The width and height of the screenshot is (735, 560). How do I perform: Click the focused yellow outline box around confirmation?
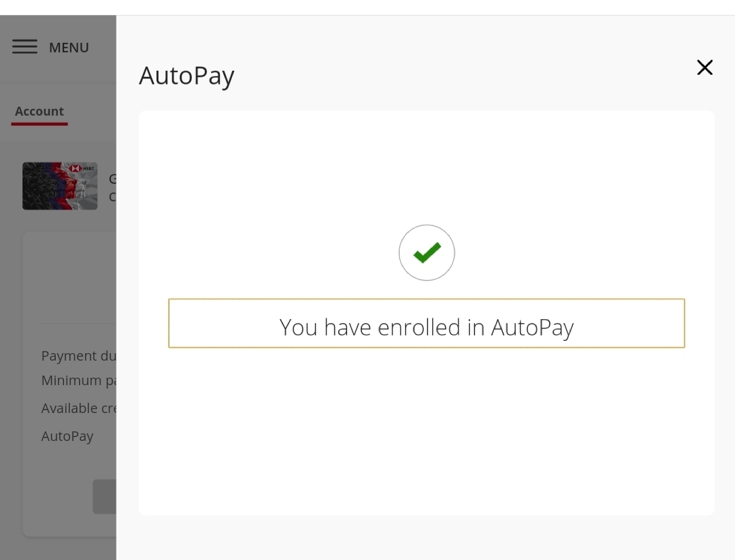[x=427, y=300]
